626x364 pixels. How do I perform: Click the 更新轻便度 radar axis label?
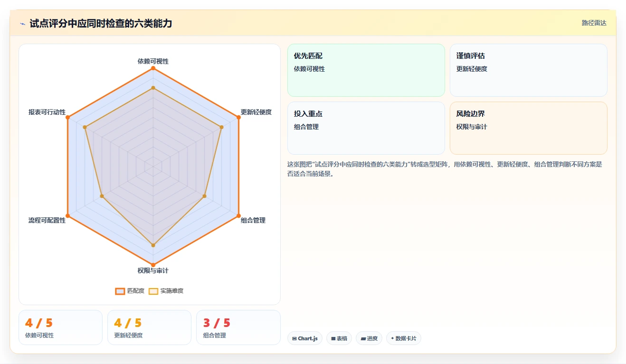(256, 112)
